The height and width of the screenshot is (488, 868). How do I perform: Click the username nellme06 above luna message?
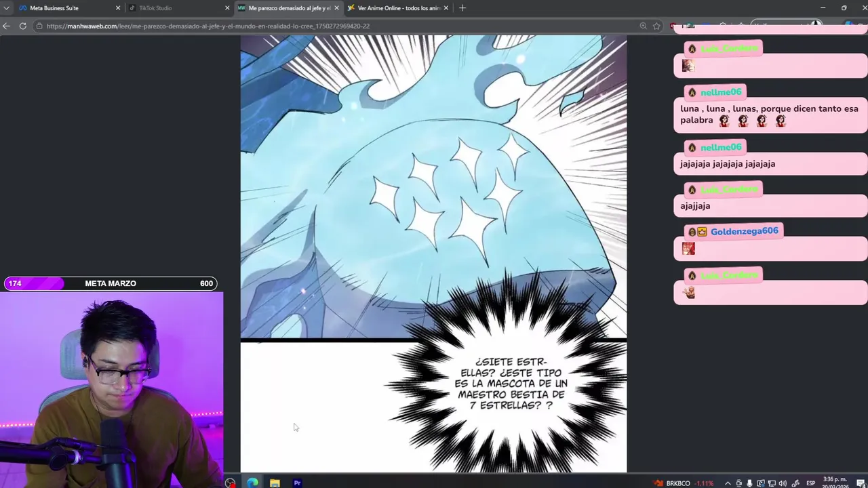pos(721,92)
